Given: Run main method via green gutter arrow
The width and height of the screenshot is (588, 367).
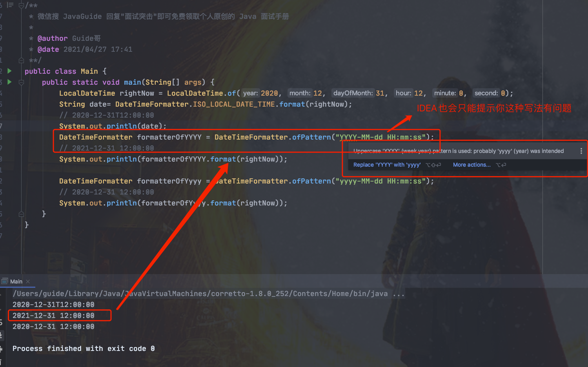Looking at the screenshot, I should click(x=9, y=82).
